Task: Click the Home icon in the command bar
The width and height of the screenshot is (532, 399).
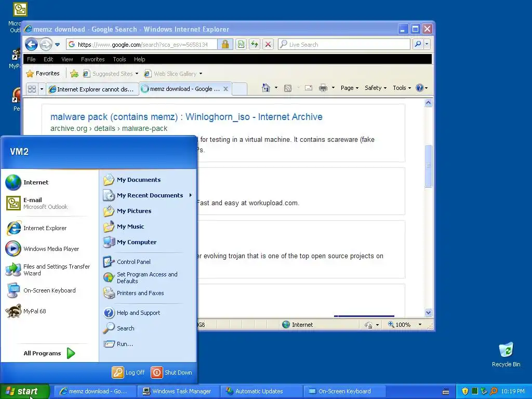Action: (x=265, y=88)
